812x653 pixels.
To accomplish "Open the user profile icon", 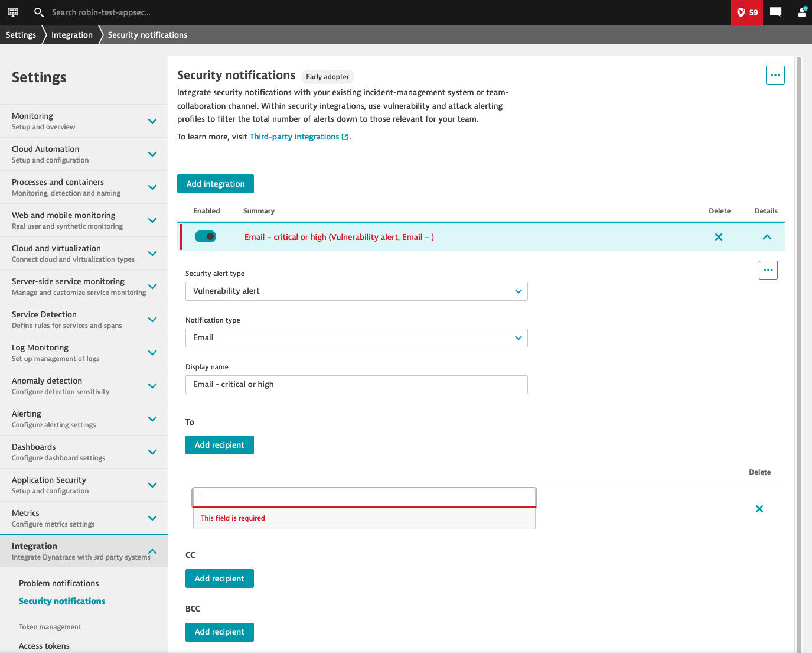I will point(801,12).
